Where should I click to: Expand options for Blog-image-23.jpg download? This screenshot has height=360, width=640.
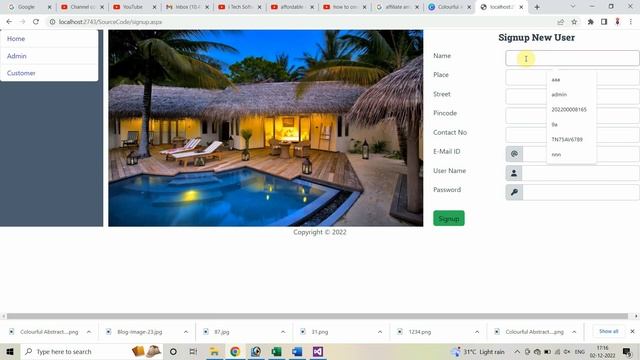186,332
